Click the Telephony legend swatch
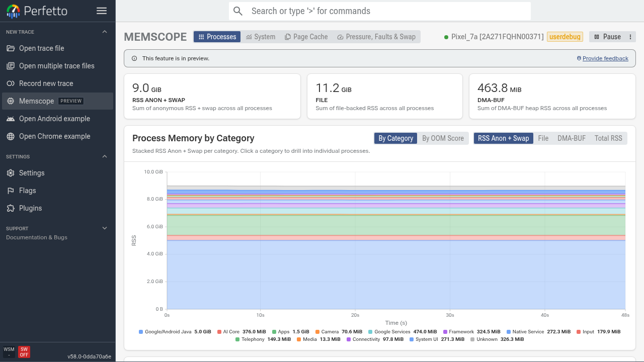The width and height of the screenshot is (644, 362). pos(237,339)
